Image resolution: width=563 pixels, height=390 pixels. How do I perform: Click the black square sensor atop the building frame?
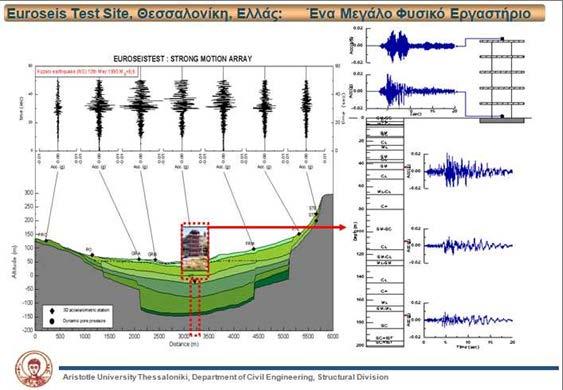click(502, 39)
